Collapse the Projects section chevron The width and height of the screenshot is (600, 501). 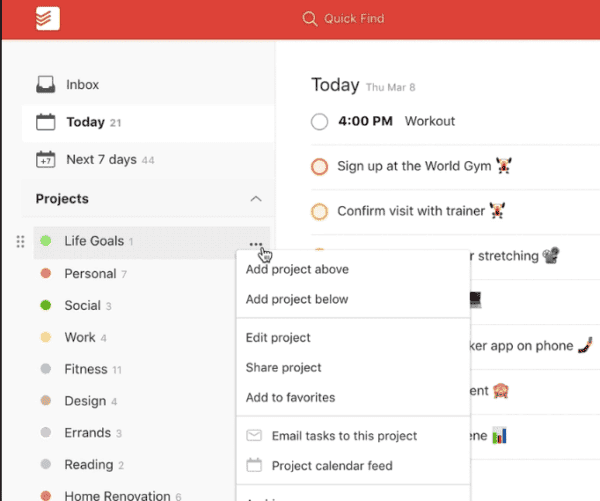(x=256, y=199)
